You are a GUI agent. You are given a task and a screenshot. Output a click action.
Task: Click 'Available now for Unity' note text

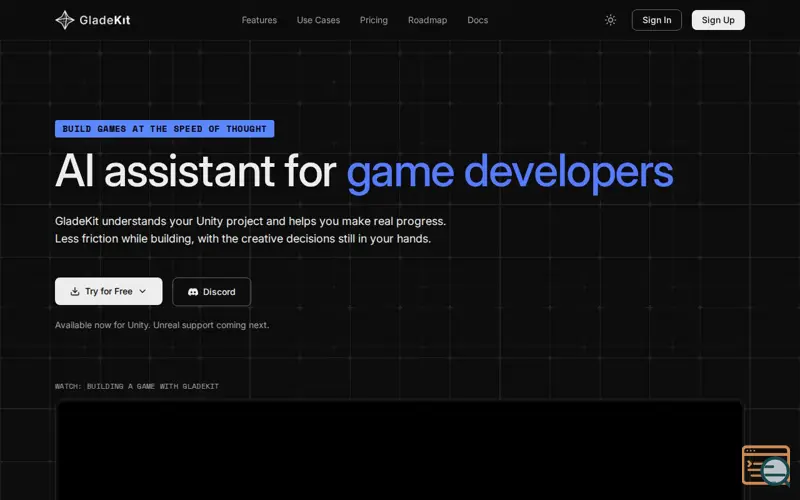click(x=162, y=325)
